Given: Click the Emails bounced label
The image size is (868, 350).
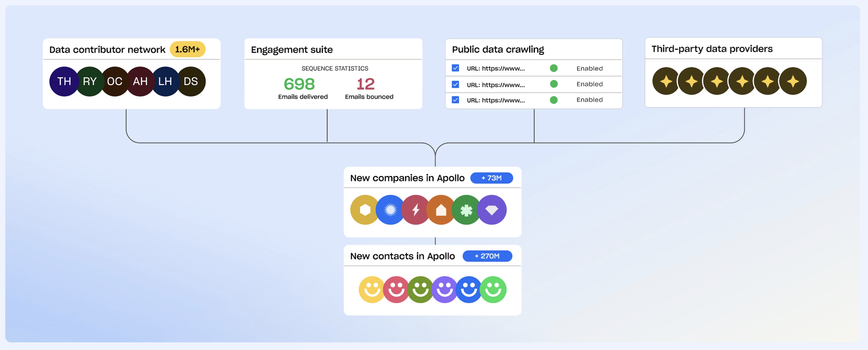Looking at the screenshot, I should point(369,97).
